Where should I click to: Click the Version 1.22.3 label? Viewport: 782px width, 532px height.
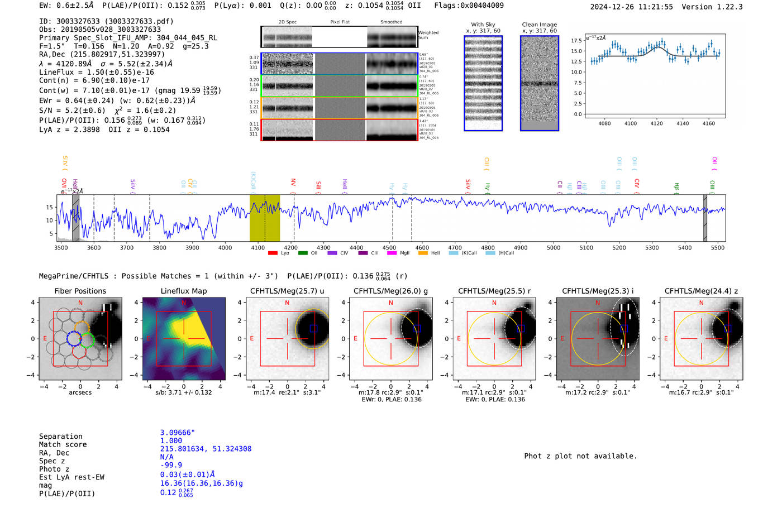coord(712,7)
